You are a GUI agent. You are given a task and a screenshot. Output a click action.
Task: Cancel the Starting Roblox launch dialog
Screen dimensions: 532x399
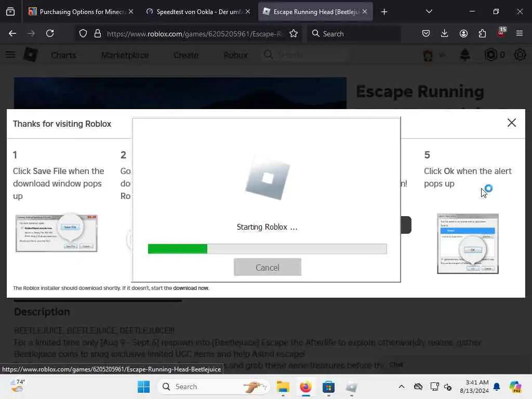coord(268,268)
